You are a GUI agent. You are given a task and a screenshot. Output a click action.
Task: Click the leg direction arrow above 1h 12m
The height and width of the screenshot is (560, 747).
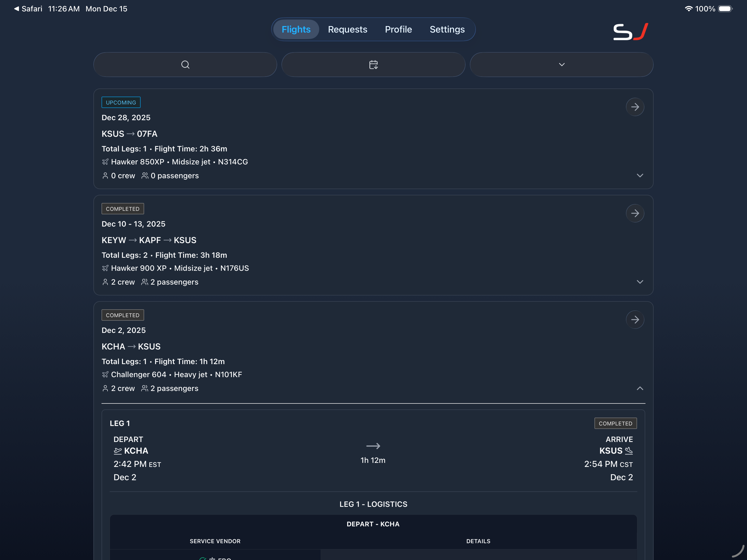click(x=373, y=446)
